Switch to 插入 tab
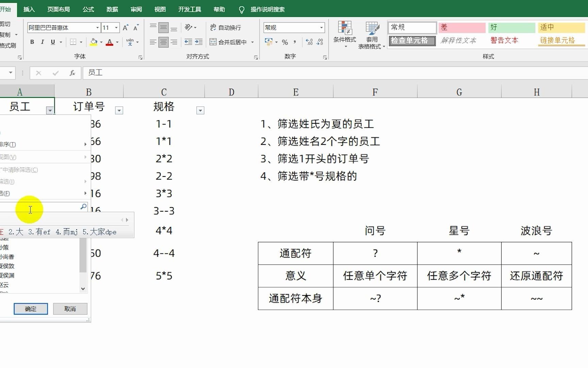This screenshot has height=368, width=588. 29,9
